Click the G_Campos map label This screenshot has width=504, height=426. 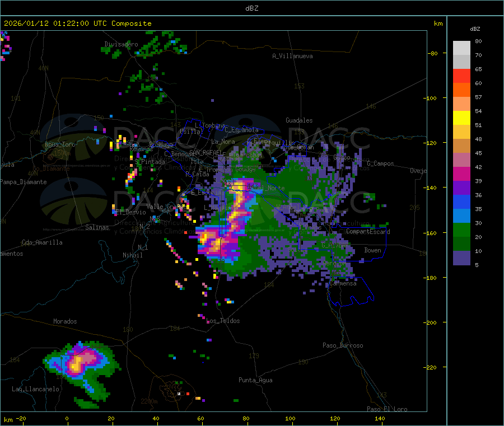(x=381, y=163)
